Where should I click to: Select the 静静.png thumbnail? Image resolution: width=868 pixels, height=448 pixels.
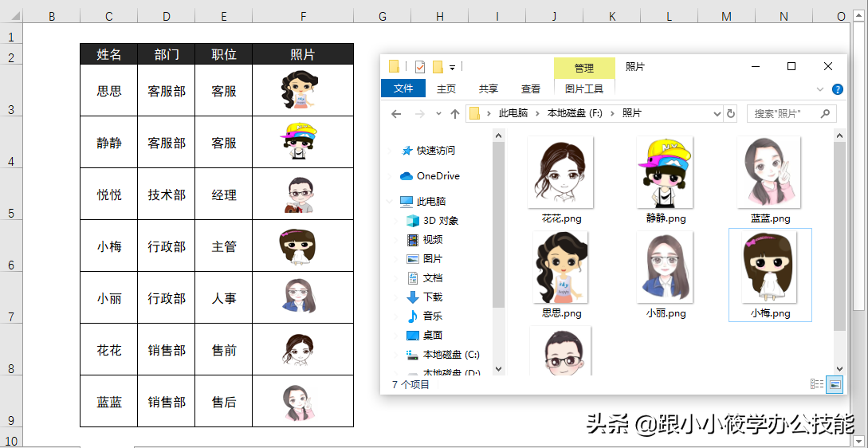click(666, 173)
